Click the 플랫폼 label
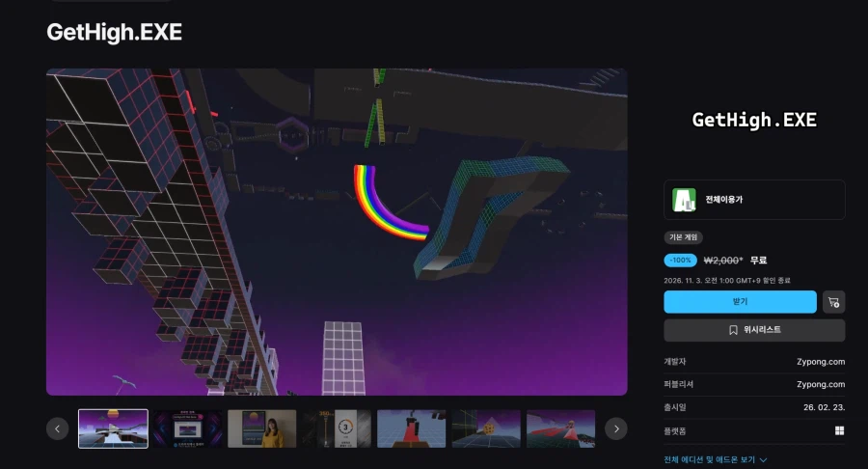868x469 pixels. [x=675, y=430]
